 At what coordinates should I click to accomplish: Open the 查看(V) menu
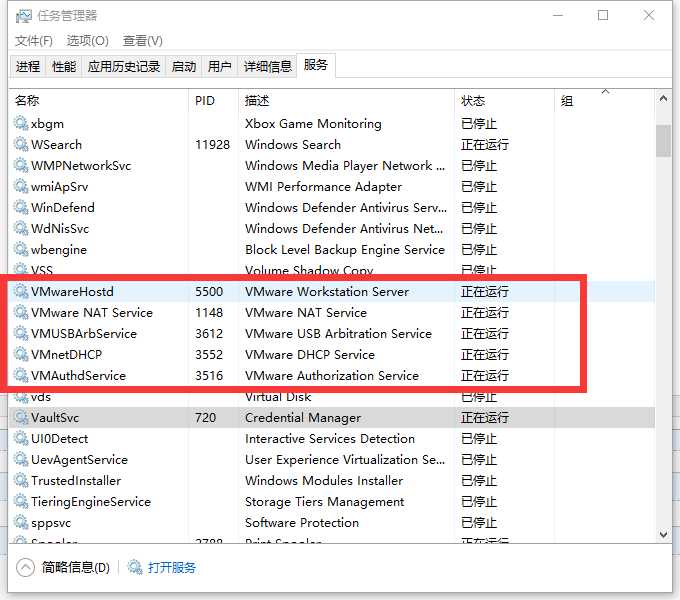tap(142, 41)
